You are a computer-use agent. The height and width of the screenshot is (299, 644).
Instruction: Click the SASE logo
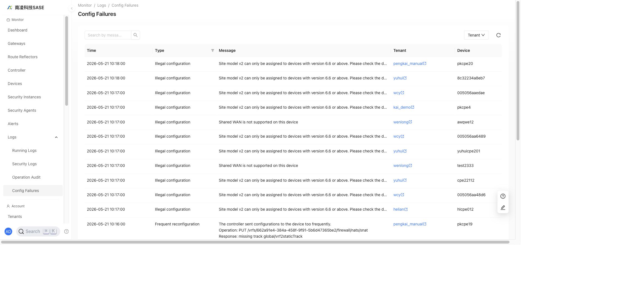point(26,8)
